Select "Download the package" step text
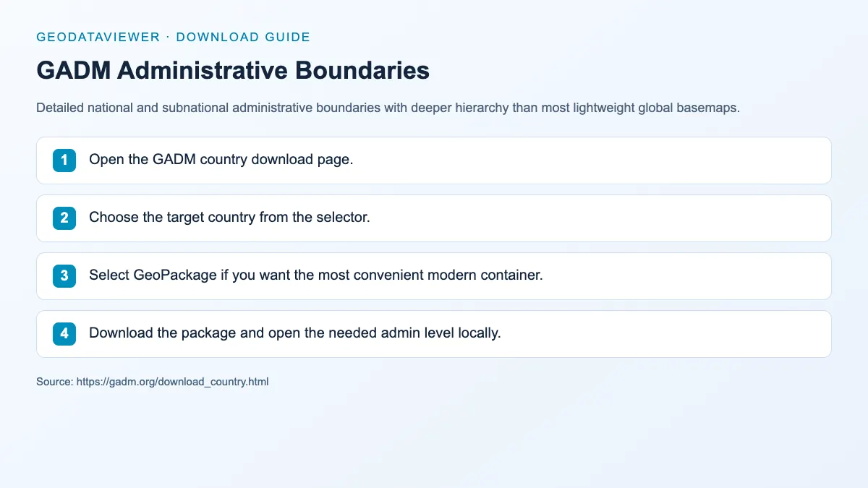 coord(295,333)
